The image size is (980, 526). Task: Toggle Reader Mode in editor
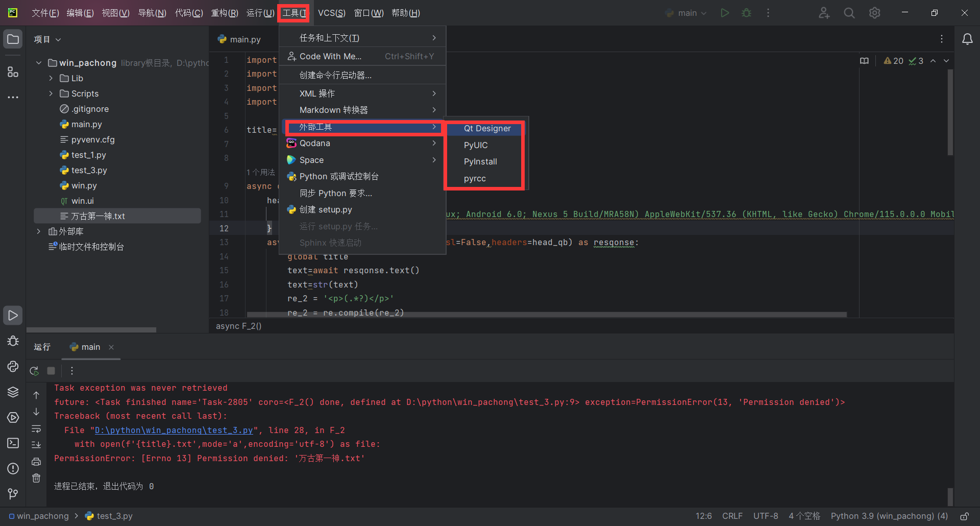[x=864, y=61]
